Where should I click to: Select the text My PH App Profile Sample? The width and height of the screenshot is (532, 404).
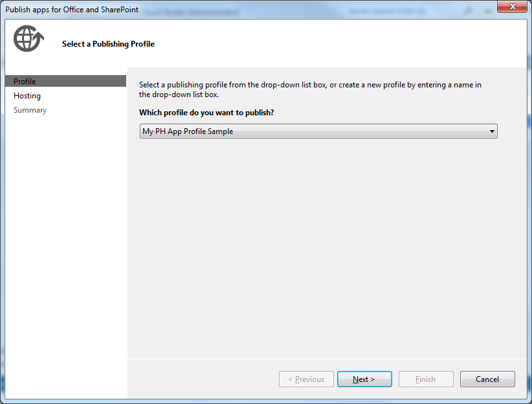coord(183,131)
